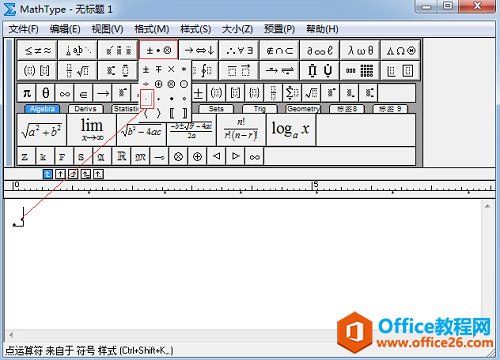
Task: Pick the multiplication cross in the open dropdown
Action: click(x=171, y=70)
